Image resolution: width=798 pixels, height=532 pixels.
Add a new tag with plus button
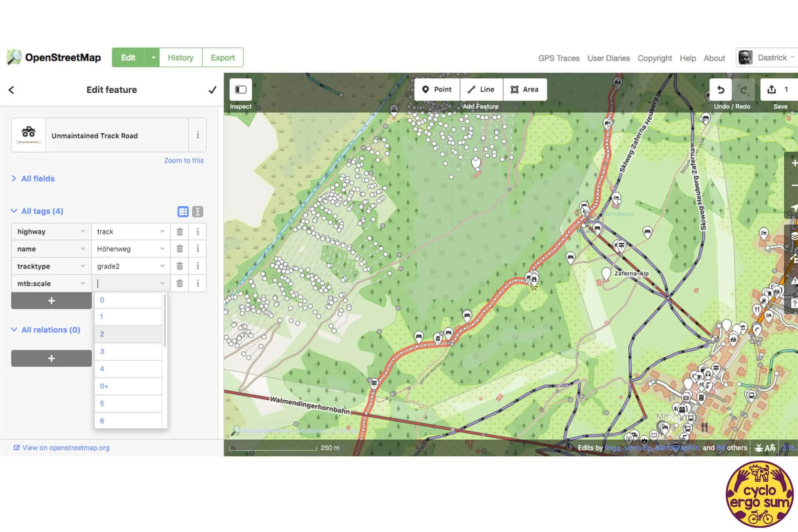[x=51, y=300]
